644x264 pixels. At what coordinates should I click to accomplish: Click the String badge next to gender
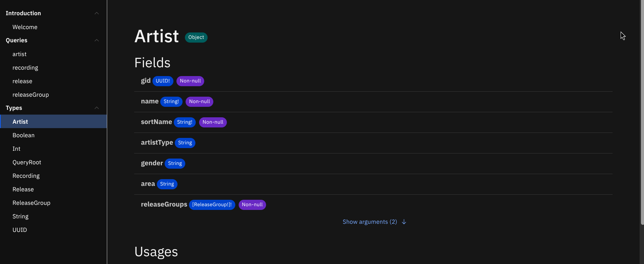tap(175, 164)
